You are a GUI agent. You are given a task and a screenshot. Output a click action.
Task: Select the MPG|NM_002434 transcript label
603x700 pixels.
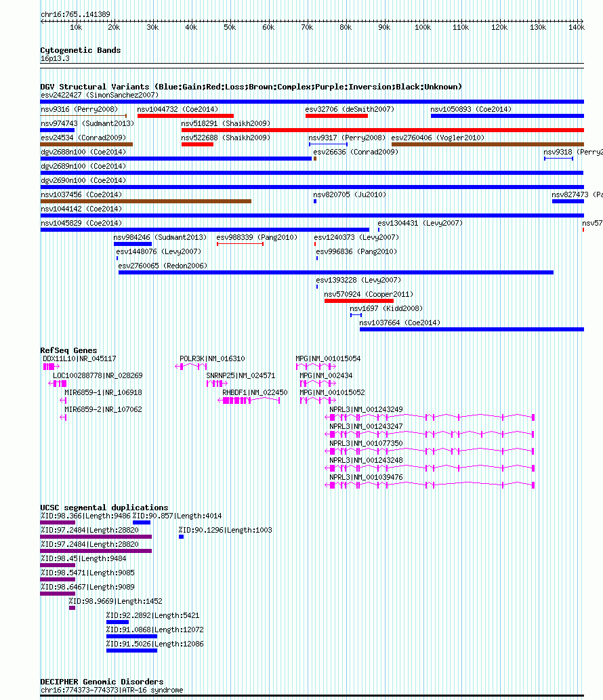point(326,376)
